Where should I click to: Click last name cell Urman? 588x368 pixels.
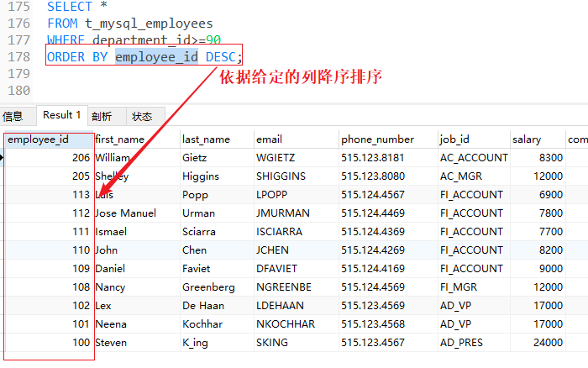[x=217, y=213]
